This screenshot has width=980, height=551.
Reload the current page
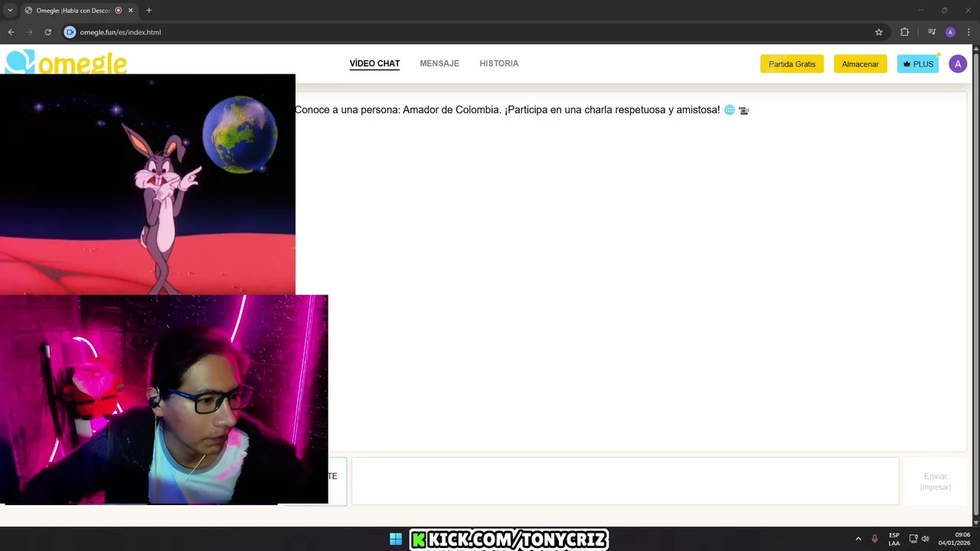point(47,32)
